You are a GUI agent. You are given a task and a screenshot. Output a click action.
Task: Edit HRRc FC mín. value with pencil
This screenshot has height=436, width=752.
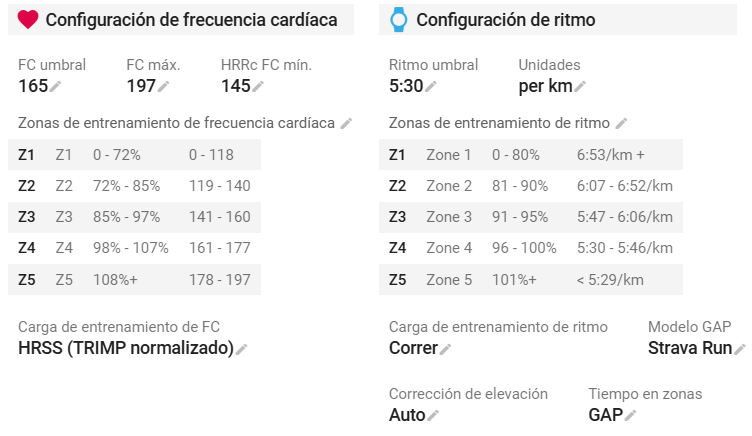(258, 86)
